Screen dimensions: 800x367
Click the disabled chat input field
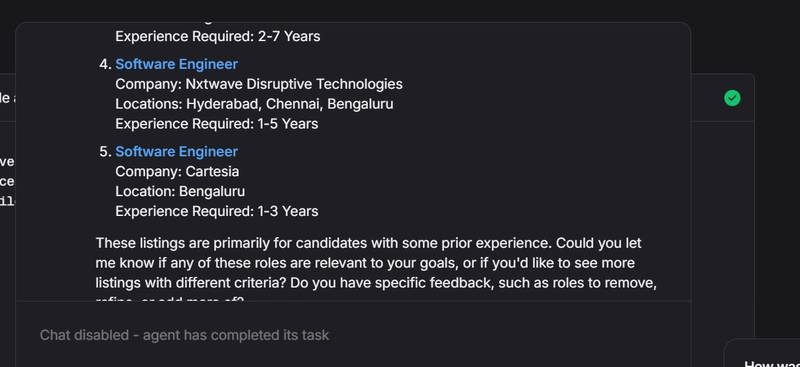pos(353,335)
